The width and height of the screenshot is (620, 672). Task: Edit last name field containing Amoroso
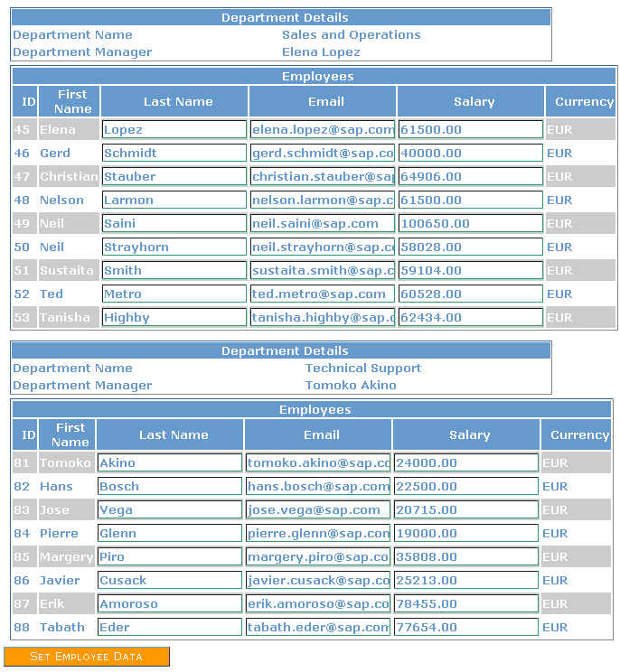[x=170, y=604]
